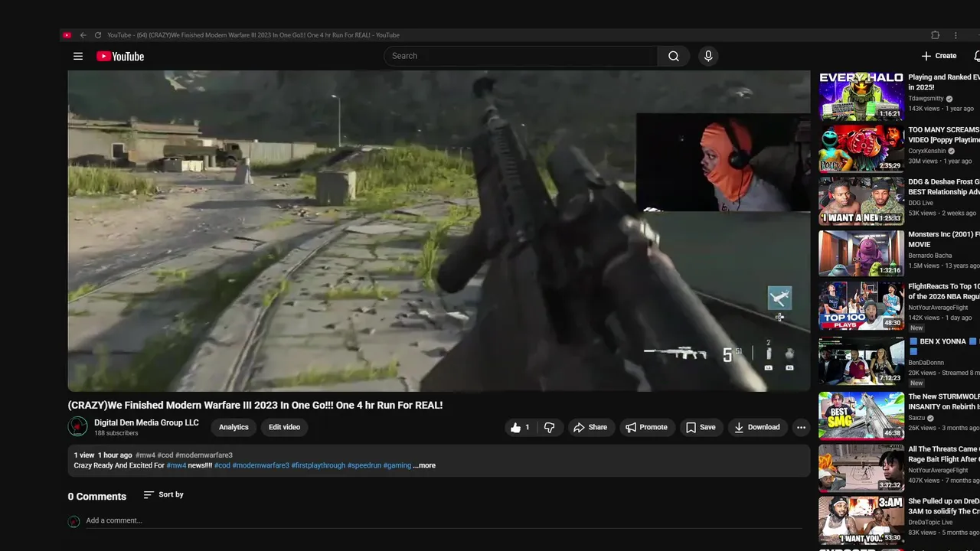Open All The Threats Came video thumbnail
The height and width of the screenshot is (551, 980).
[861, 468]
